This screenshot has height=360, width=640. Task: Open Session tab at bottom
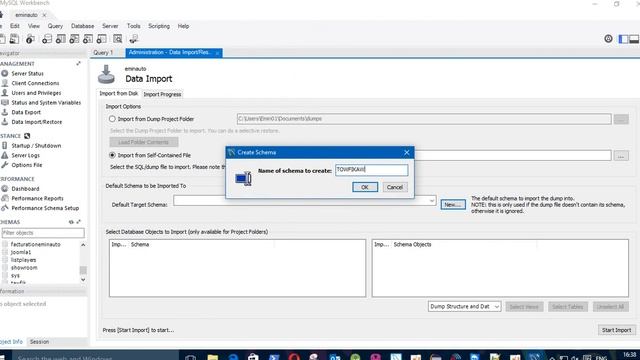pyautogui.click(x=40, y=342)
